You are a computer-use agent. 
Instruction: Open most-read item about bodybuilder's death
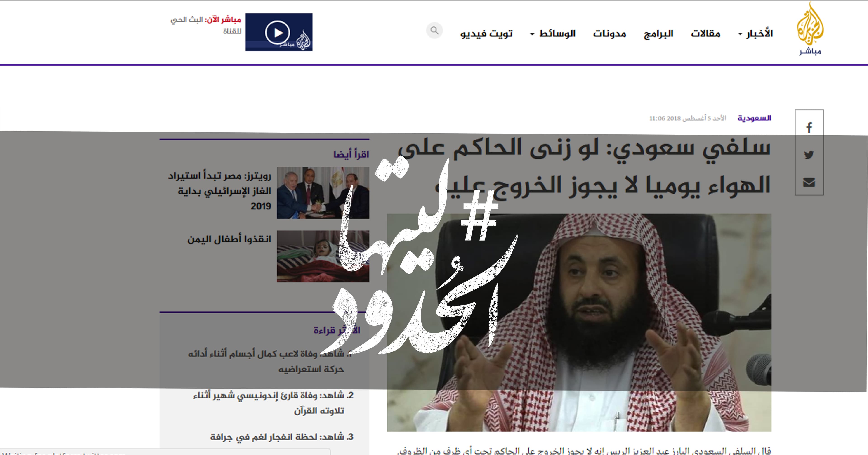coord(271,362)
